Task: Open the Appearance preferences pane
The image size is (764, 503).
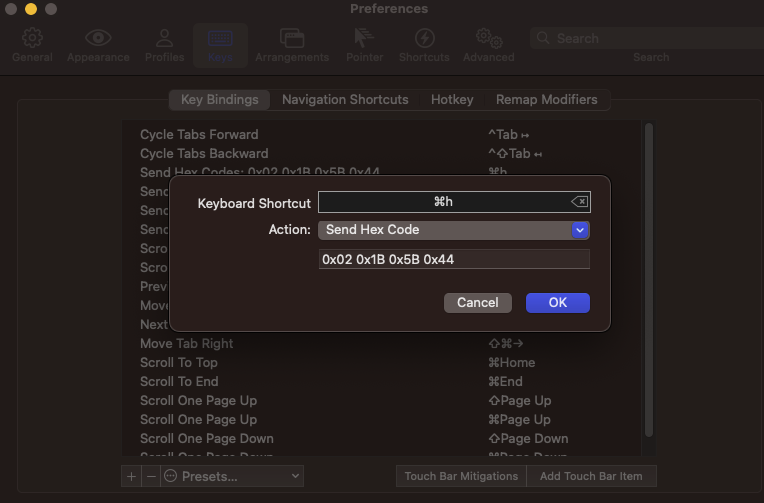Action: click(x=98, y=45)
